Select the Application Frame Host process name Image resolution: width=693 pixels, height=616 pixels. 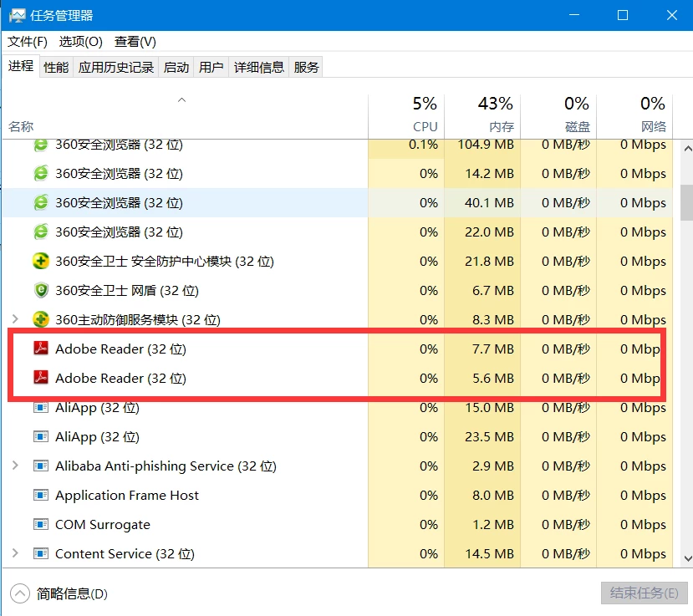click(x=127, y=496)
